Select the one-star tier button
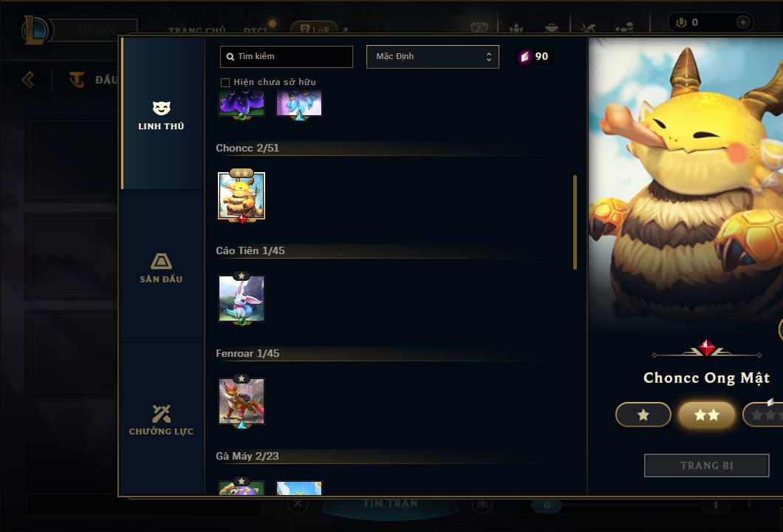Screen dimensions: 783x532 click(x=643, y=415)
